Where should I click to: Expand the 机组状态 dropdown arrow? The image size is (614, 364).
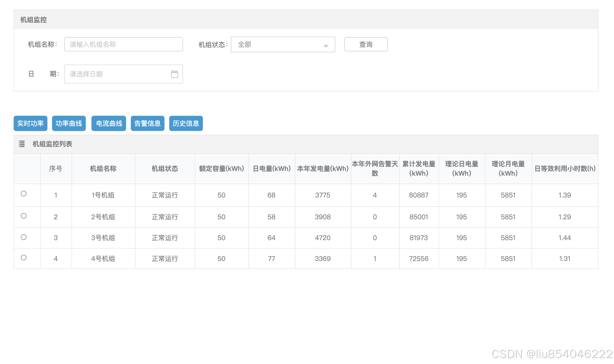click(326, 45)
